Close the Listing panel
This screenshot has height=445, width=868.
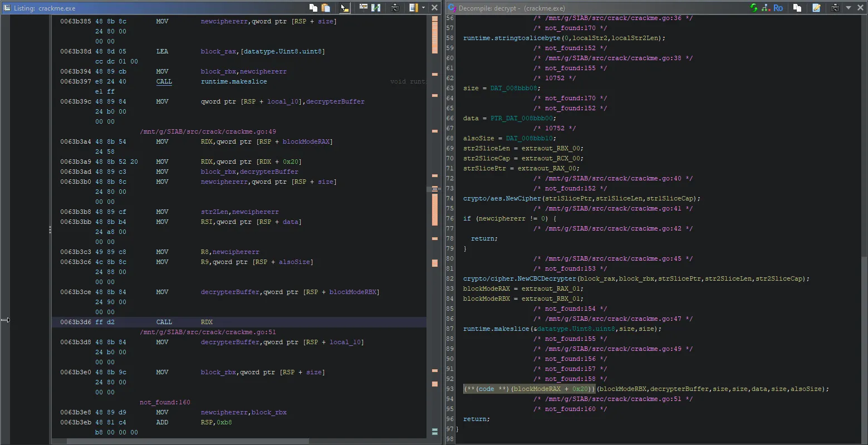click(x=434, y=8)
